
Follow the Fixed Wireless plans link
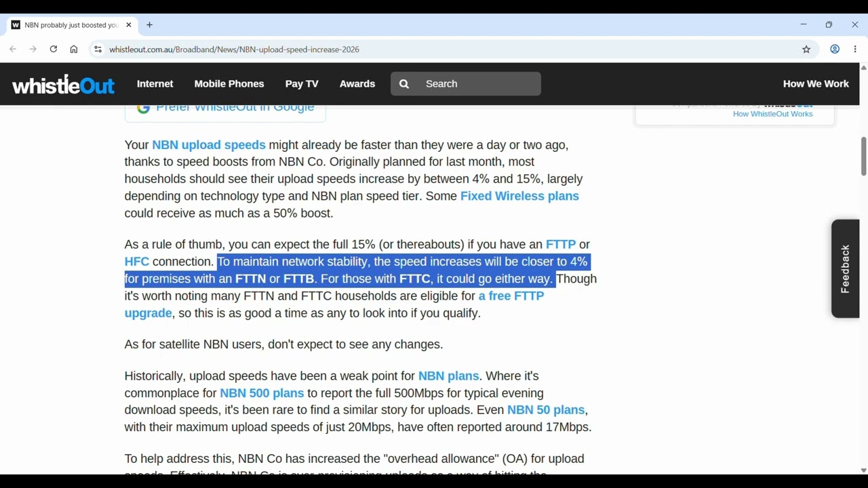(519, 197)
